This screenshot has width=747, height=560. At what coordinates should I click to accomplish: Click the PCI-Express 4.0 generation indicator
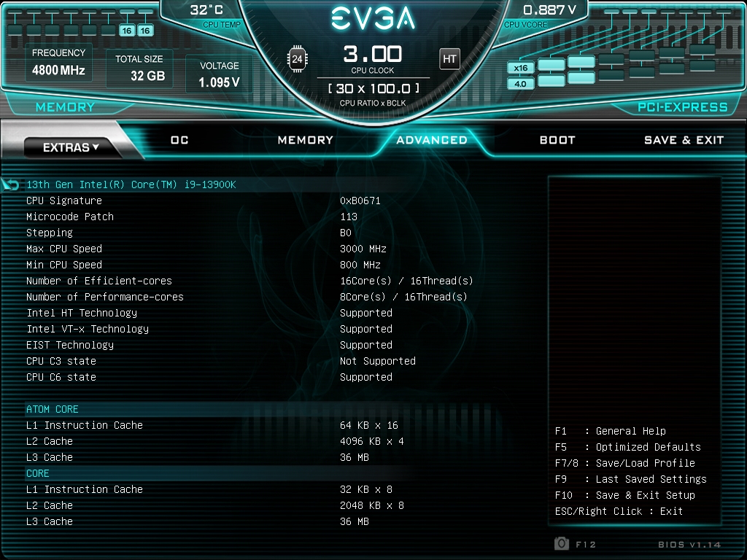point(520,84)
